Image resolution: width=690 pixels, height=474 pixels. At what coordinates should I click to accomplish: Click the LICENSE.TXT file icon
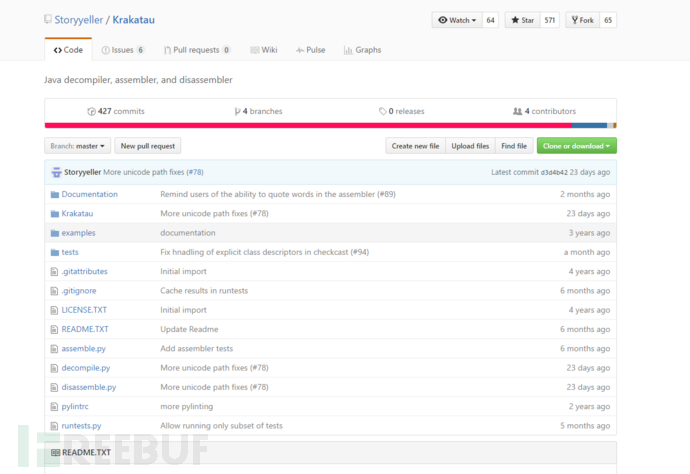[x=54, y=310]
